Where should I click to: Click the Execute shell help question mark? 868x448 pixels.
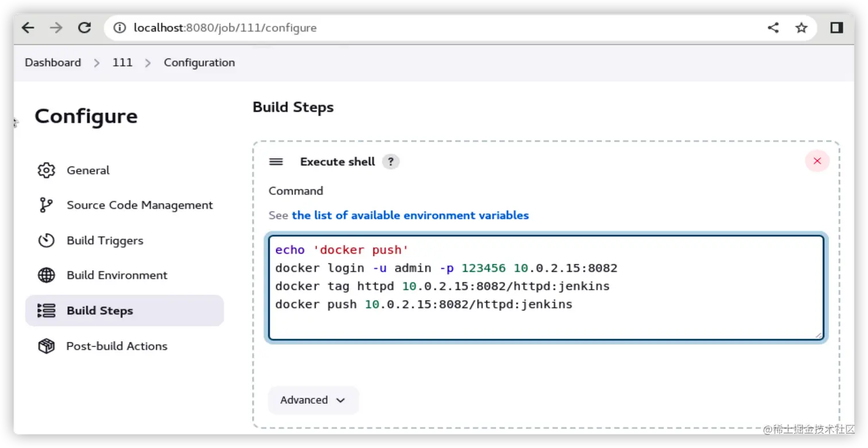click(x=390, y=162)
